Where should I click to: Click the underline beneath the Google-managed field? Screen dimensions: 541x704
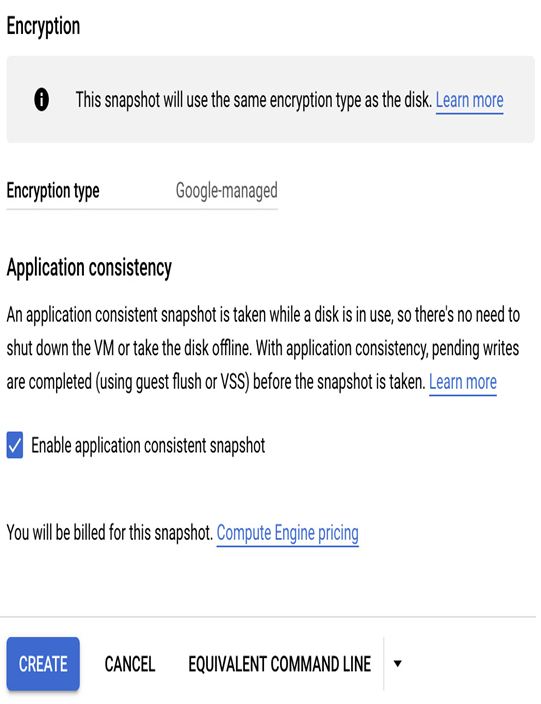click(142, 209)
